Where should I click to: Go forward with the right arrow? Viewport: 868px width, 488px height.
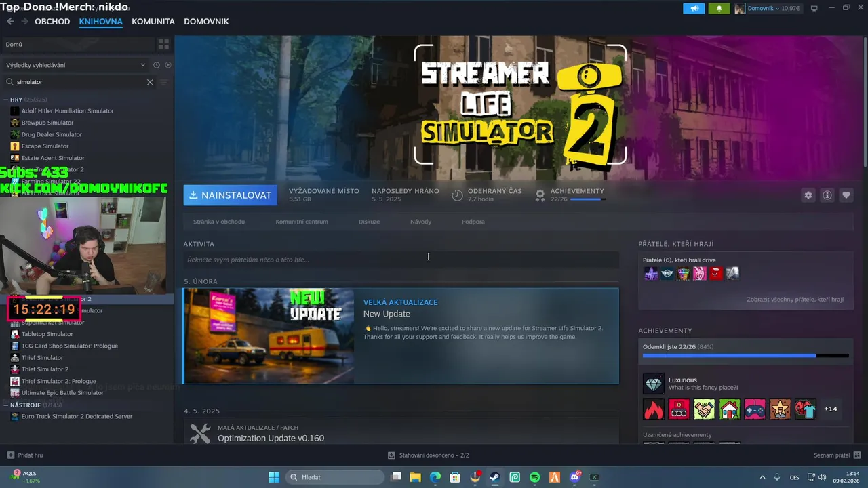24,22
